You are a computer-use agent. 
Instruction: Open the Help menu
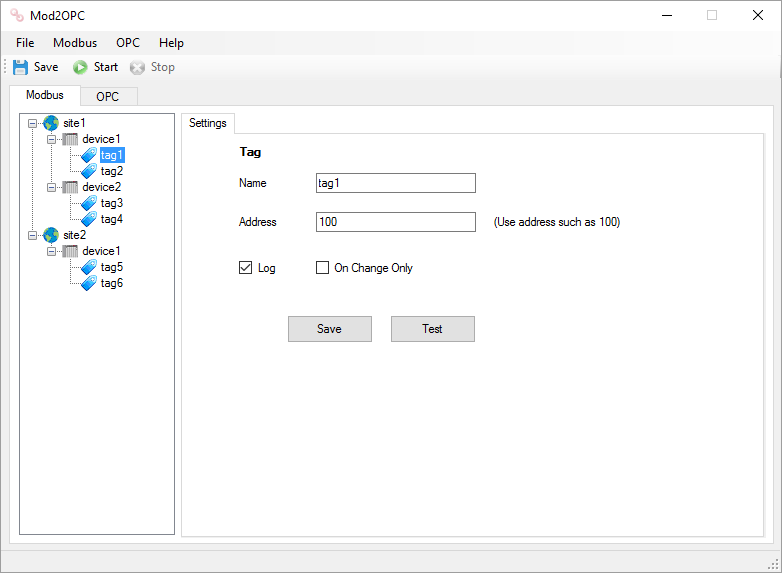click(x=171, y=43)
